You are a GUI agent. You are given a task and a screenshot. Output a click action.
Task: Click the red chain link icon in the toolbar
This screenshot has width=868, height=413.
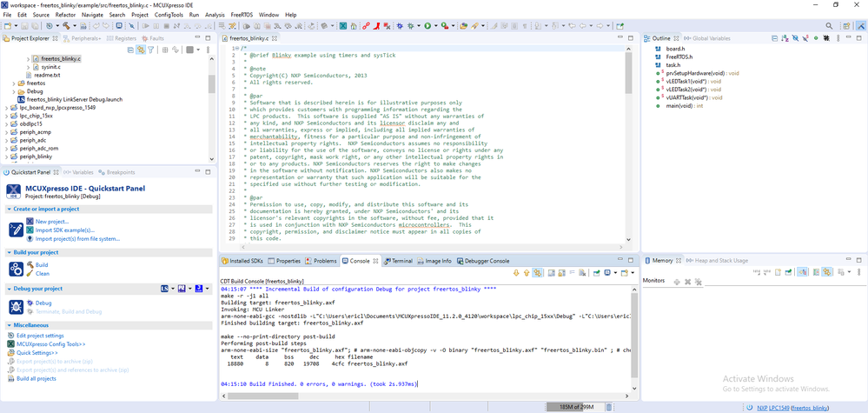pyautogui.click(x=366, y=25)
